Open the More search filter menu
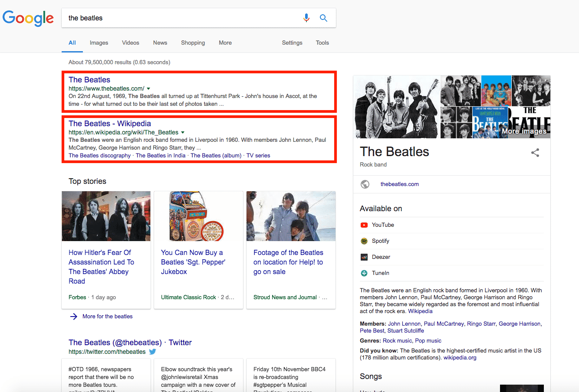Screen dimensions: 579x392 pos(225,43)
